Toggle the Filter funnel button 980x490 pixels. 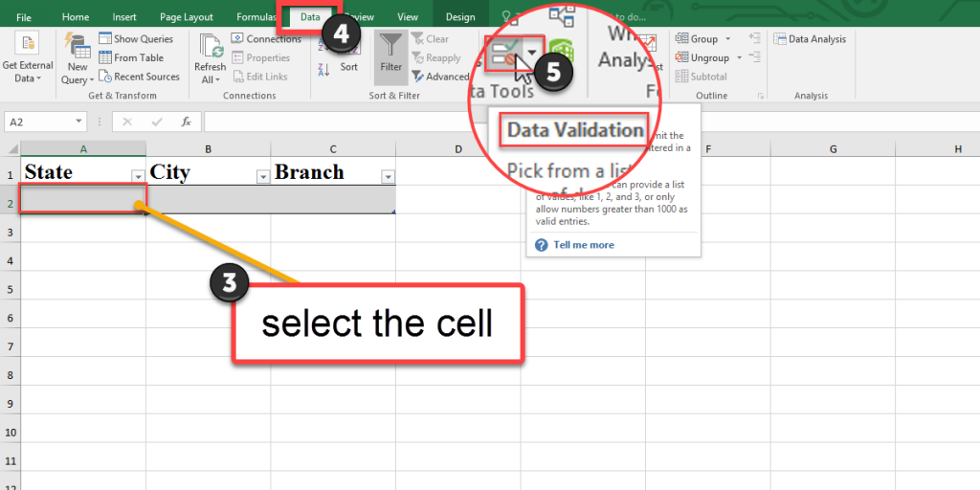tap(391, 57)
